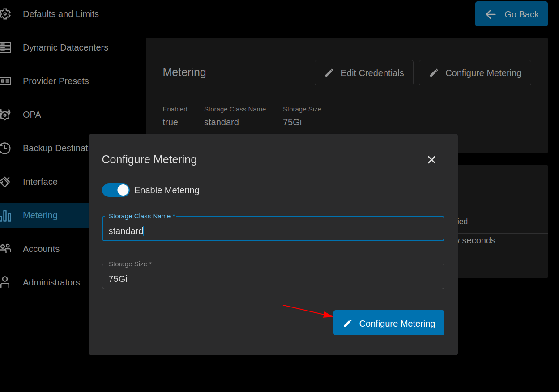Select the Administrators person icon

(x=6, y=282)
